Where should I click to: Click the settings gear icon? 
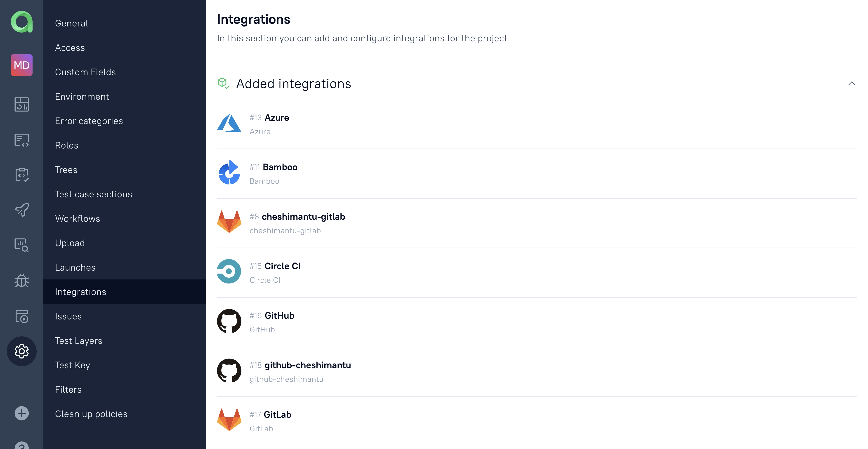(21, 351)
